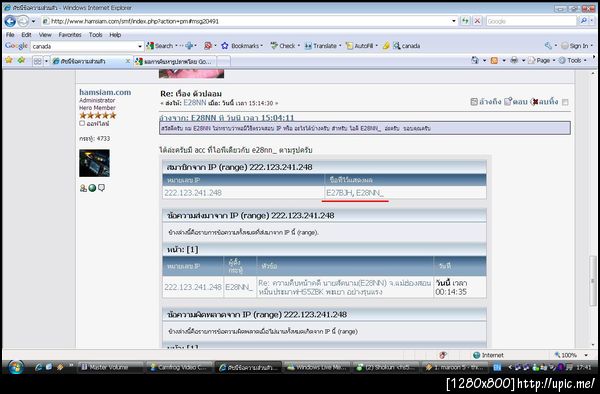The height and width of the screenshot is (394, 600).
Task: Switch to Master Volume taskbar window
Action: 111,368
